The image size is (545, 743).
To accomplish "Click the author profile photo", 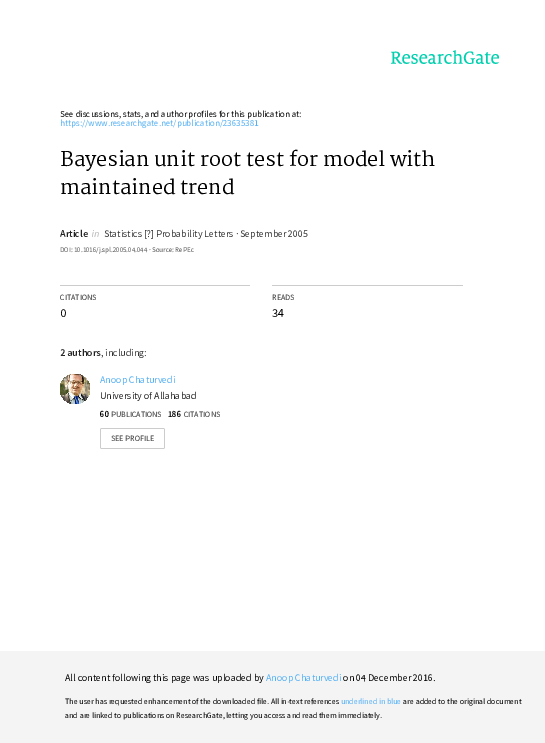I will 75,389.
